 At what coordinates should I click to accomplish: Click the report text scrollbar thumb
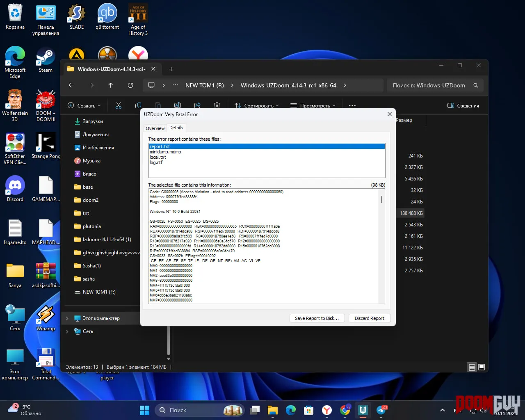(x=381, y=200)
